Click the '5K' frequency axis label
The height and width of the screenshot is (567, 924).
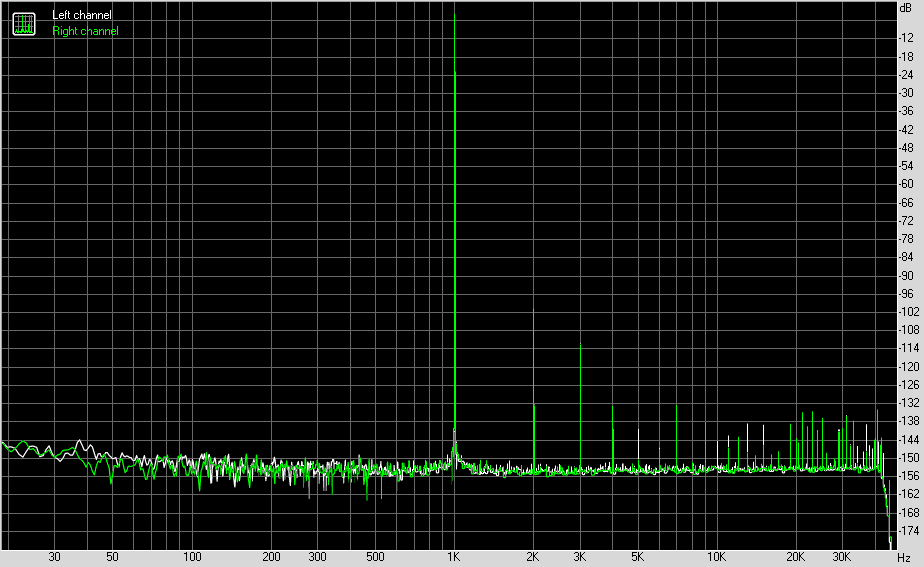637,557
